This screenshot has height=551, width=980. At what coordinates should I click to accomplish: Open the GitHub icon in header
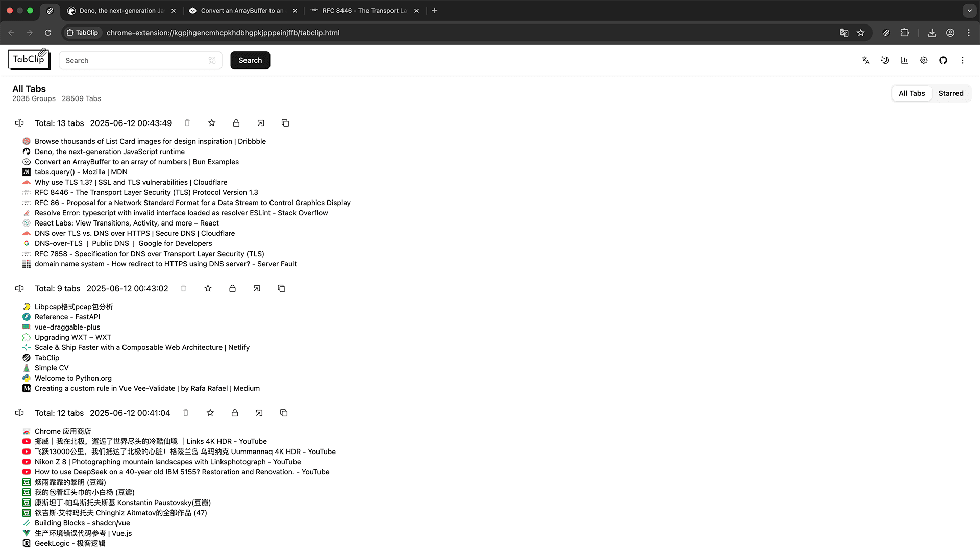coord(943,60)
